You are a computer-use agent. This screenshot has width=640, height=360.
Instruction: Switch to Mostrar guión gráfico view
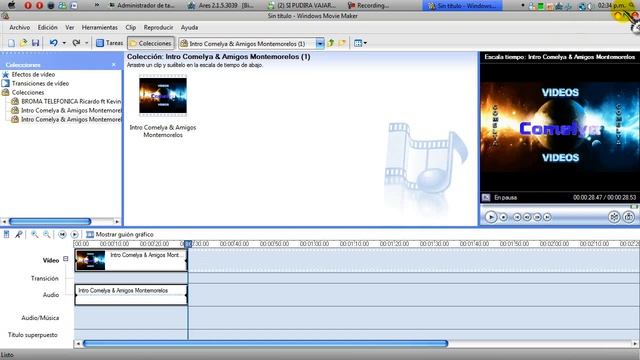tap(120, 234)
